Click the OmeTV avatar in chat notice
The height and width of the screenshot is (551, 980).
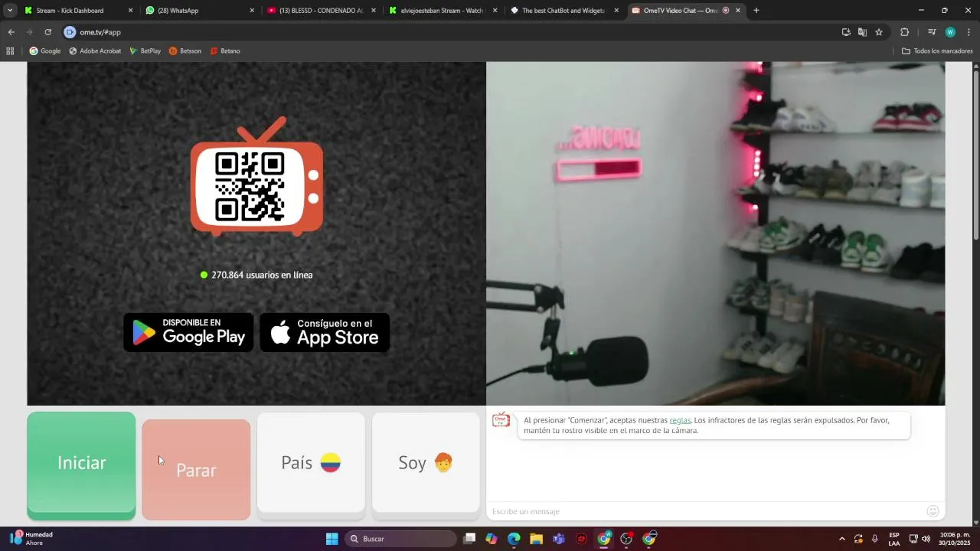(501, 420)
